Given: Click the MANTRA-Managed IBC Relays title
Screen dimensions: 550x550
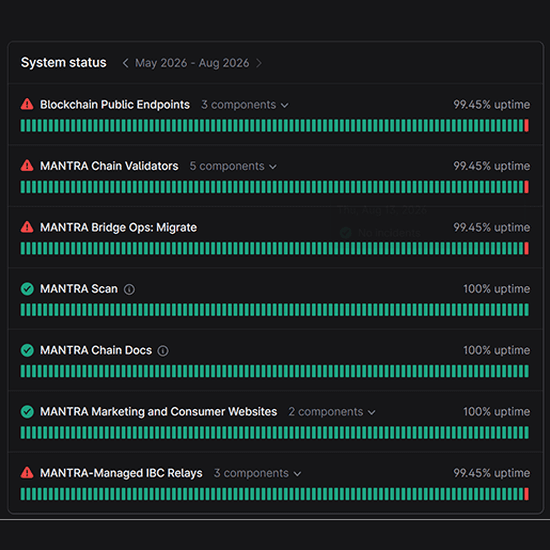Looking at the screenshot, I should tap(121, 473).
